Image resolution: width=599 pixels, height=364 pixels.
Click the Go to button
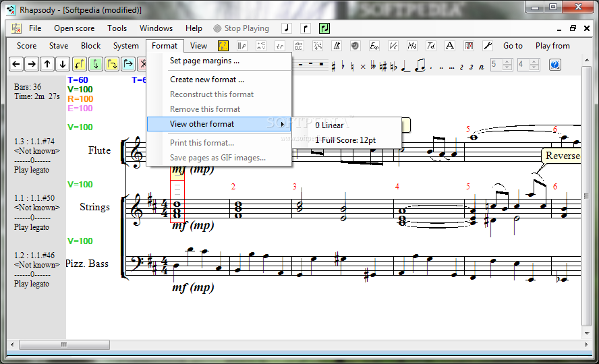coord(513,46)
